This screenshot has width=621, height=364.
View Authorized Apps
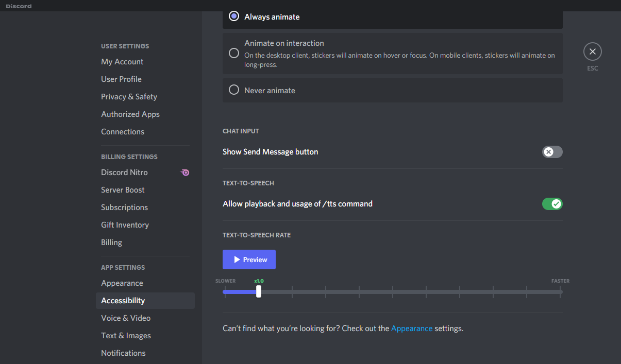[130, 114]
